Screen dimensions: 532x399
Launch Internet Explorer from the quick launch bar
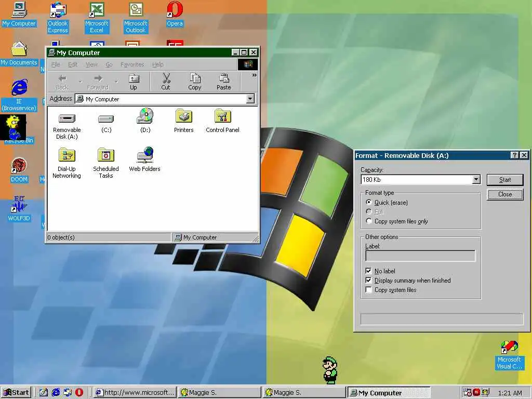point(56,392)
